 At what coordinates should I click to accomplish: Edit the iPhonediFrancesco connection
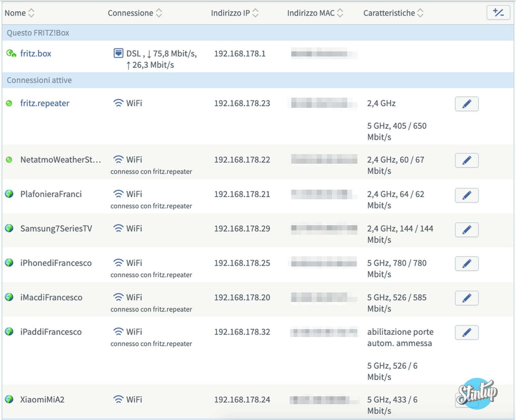466,264
